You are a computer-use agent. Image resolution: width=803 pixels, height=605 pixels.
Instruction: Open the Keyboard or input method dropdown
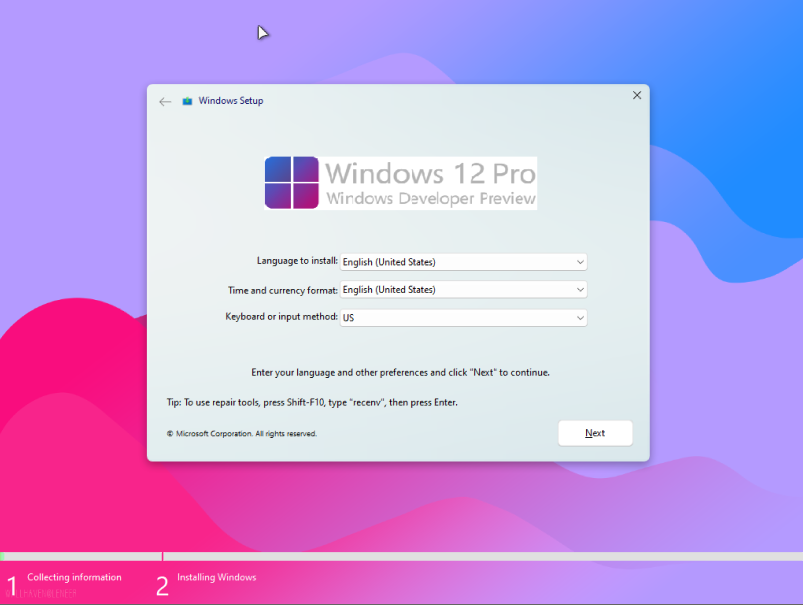point(463,318)
